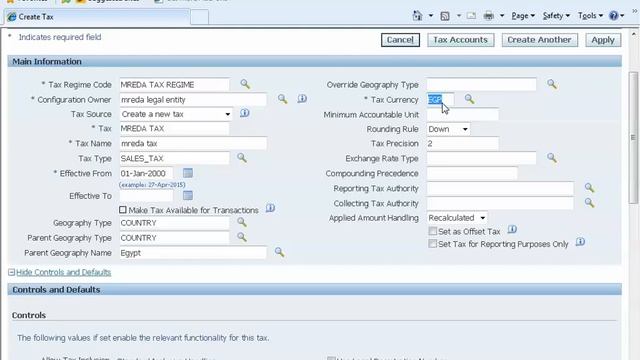Click the Tax Name input field

pyautogui.click(x=193, y=144)
